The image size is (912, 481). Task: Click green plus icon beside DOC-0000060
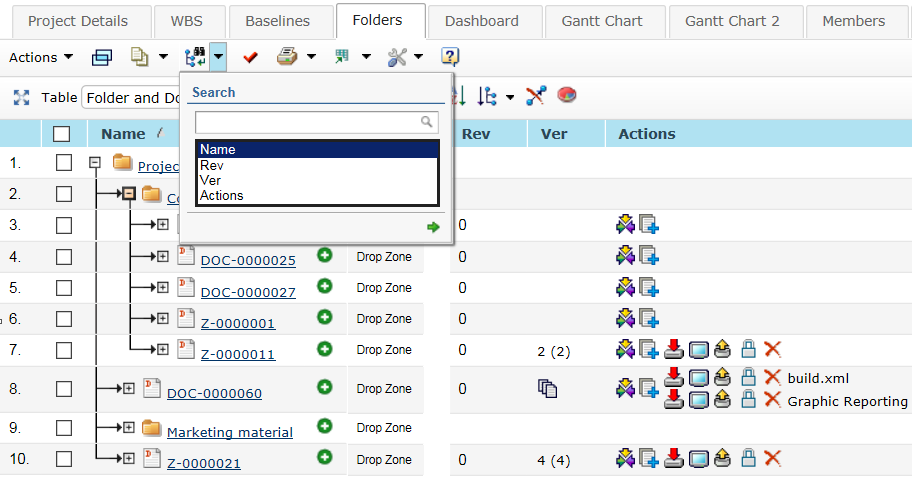[x=324, y=387]
